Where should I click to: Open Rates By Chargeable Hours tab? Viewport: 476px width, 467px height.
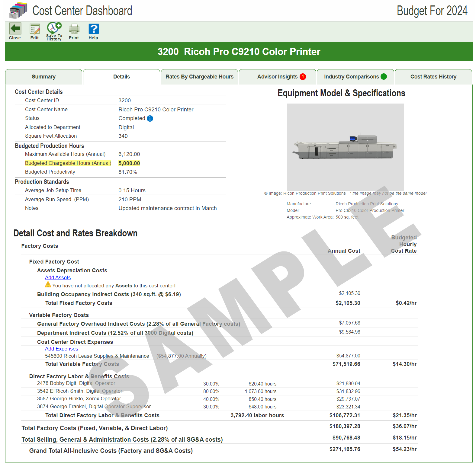199,77
